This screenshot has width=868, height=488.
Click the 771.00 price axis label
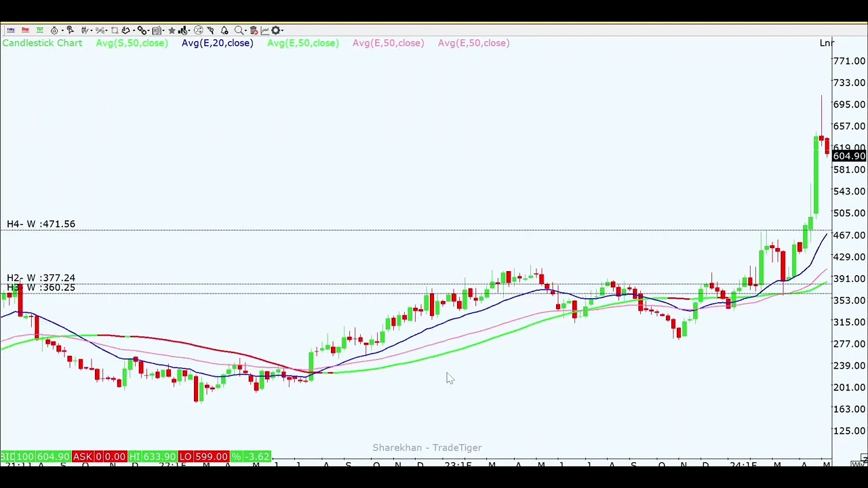(850, 61)
